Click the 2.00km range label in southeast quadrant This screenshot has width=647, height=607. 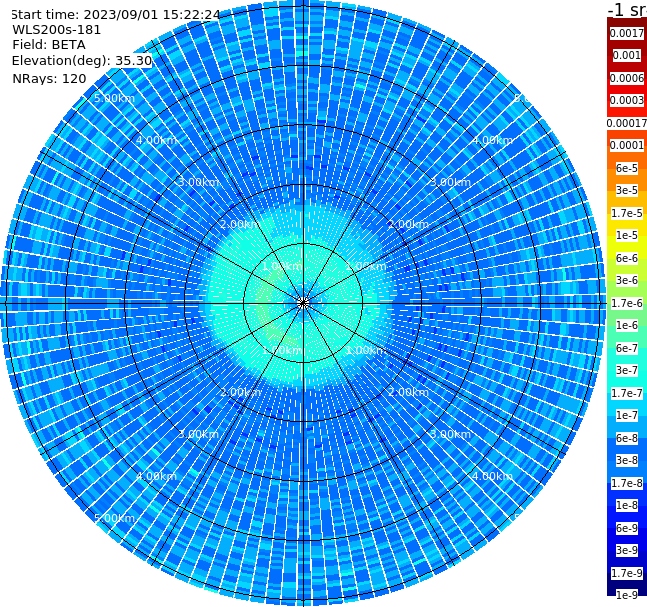coord(408,392)
